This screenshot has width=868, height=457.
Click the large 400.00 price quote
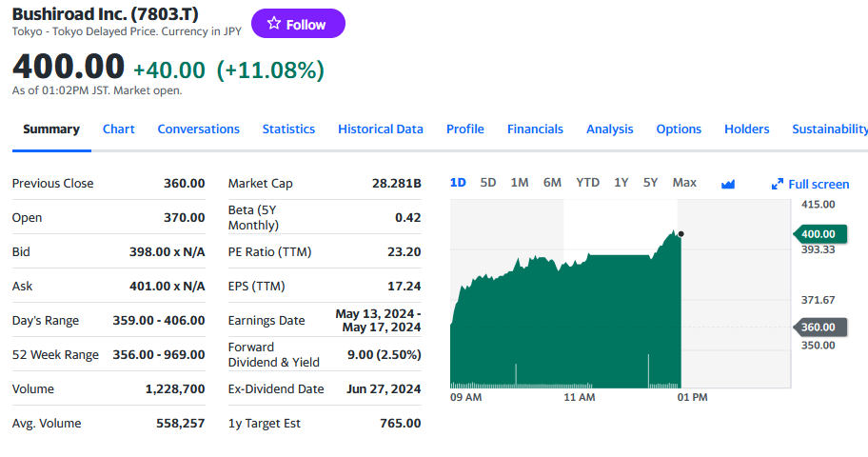coord(69,67)
